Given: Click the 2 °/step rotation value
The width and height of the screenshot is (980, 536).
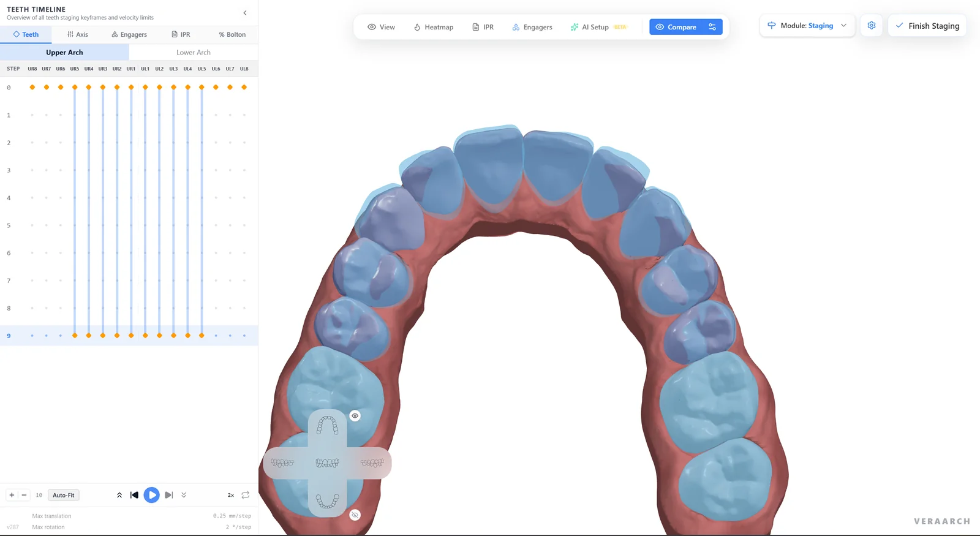Looking at the screenshot, I should pos(238,527).
